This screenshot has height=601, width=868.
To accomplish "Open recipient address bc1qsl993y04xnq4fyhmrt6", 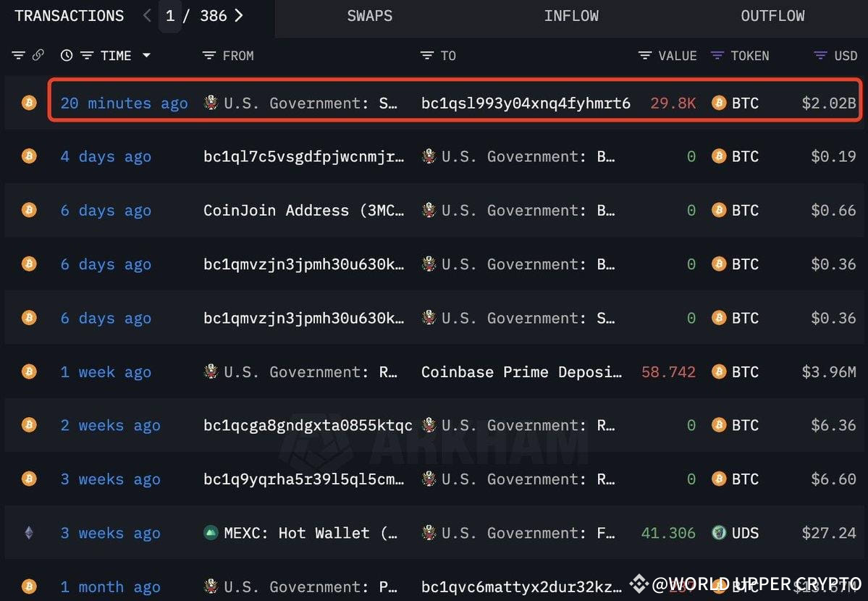I will (x=526, y=103).
